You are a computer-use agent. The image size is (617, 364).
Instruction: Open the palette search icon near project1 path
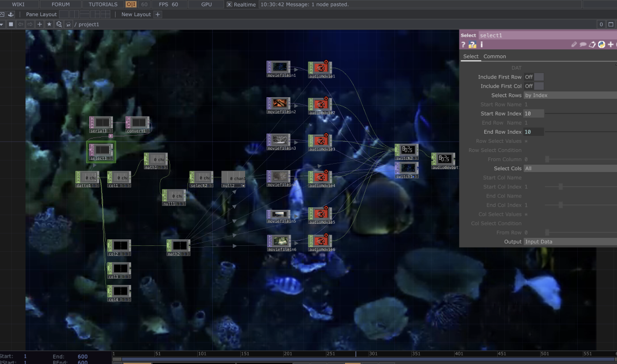point(60,24)
